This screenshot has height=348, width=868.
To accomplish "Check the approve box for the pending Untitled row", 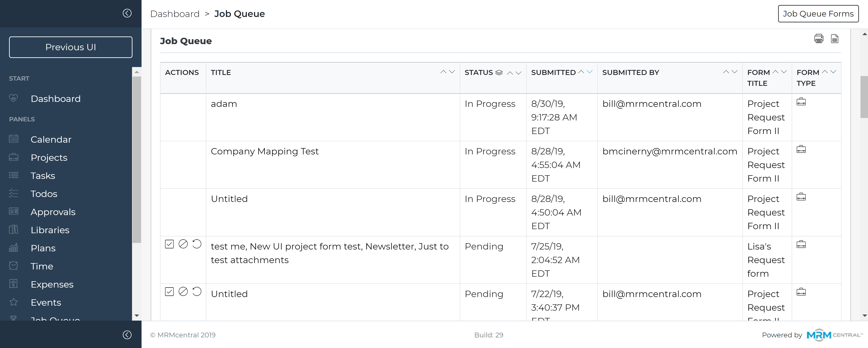I will point(169,291).
